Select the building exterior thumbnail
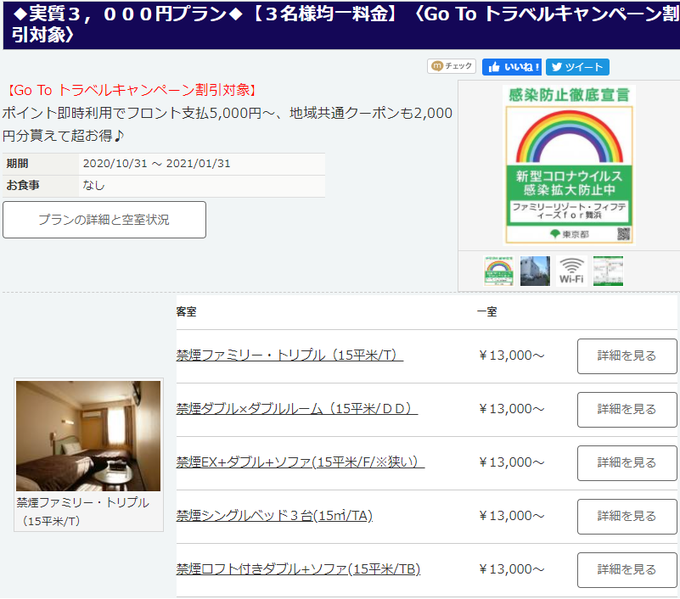This screenshot has width=680, height=599. coord(535,271)
